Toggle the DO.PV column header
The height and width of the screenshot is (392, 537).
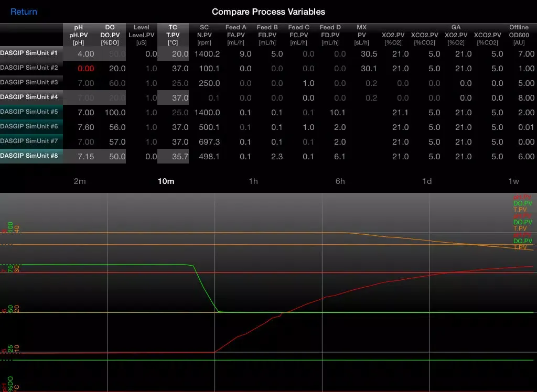pyautogui.click(x=110, y=35)
